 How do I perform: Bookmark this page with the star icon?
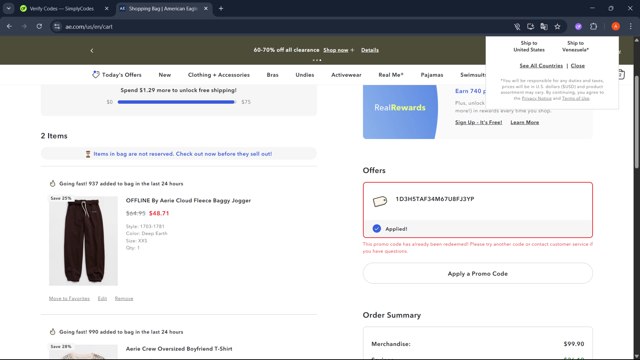point(557,27)
